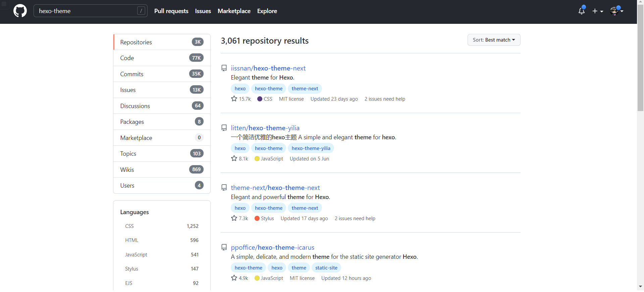This screenshot has width=644, height=292.
Task: Open litten/hexo-theme-yilia repository link
Action: pos(265,128)
